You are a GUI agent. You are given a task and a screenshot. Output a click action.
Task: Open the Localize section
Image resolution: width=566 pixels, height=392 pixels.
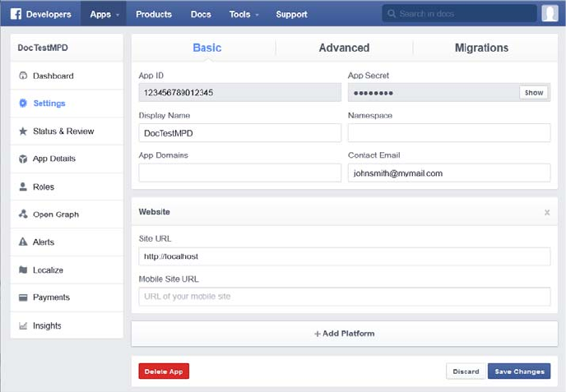tap(67, 270)
